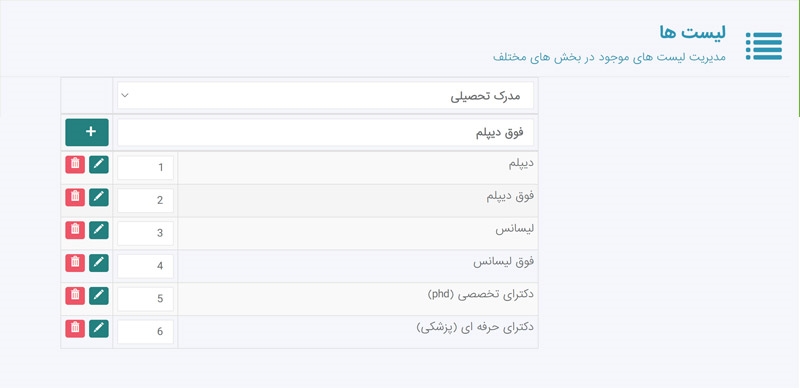Click the dropdown chevron arrow of list selector

(126, 95)
